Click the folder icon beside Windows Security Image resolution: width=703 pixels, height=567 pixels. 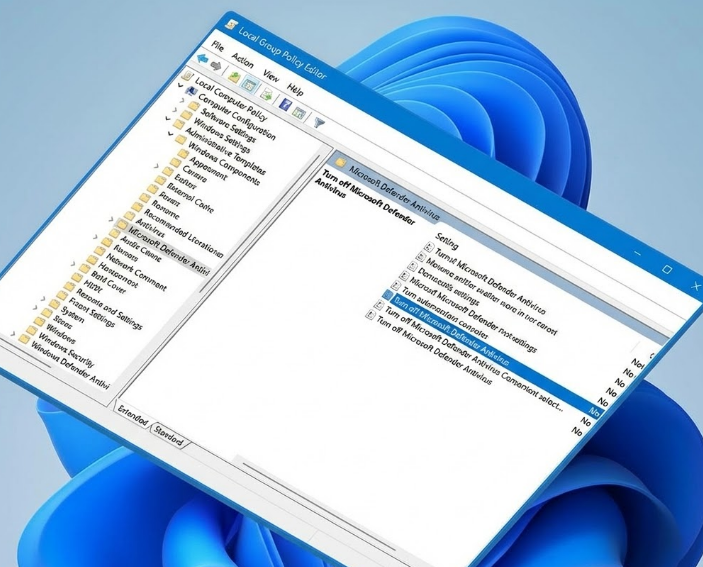click(31, 331)
